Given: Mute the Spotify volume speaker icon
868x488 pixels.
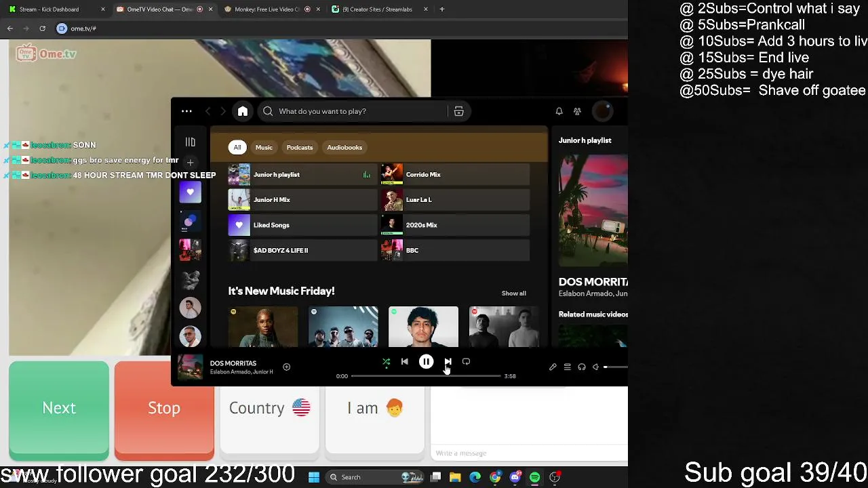Looking at the screenshot, I should (x=595, y=367).
